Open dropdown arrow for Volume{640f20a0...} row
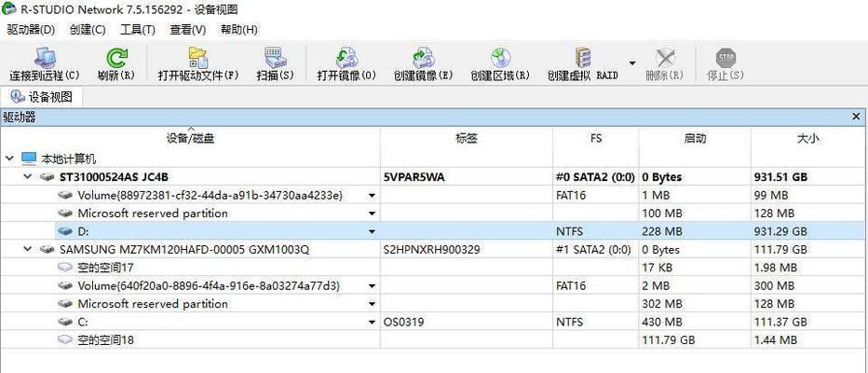Screen dimensions: 868x373 (372, 286)
